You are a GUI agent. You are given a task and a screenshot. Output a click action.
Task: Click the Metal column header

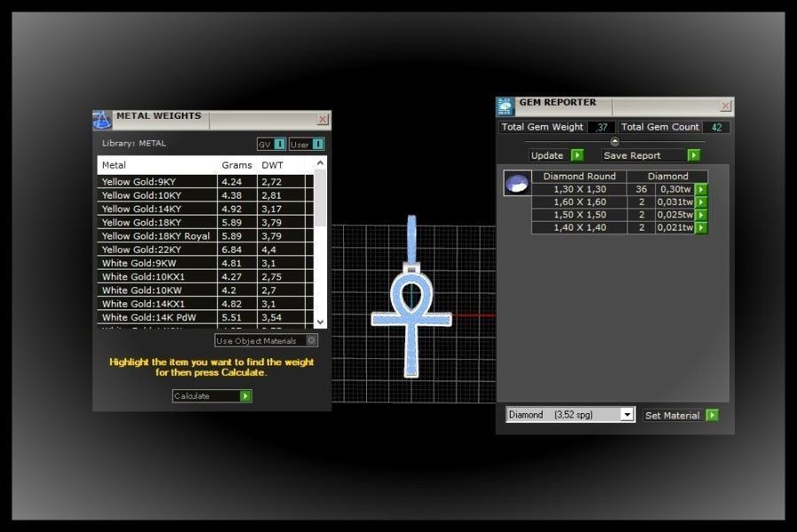point(158,165)
